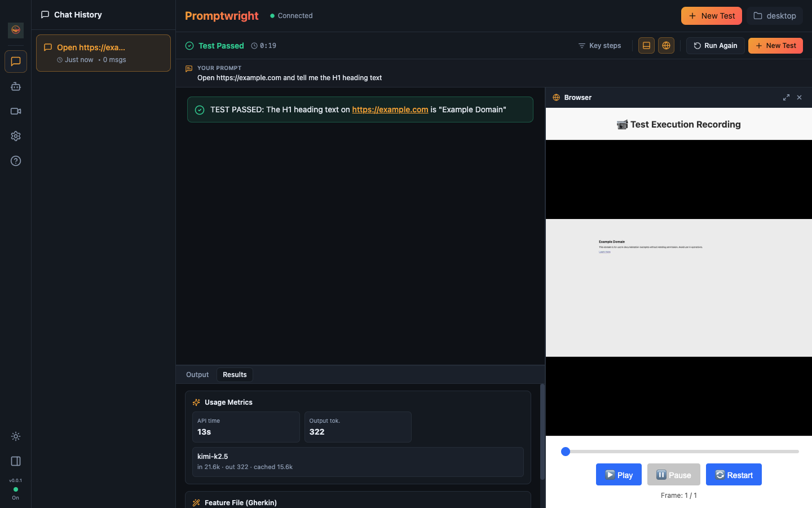This screenshot has height=508, width=812.
Task: Click the kimi-k2.5 model usage row
Action: pyautogui.click(x=358, y=462)
